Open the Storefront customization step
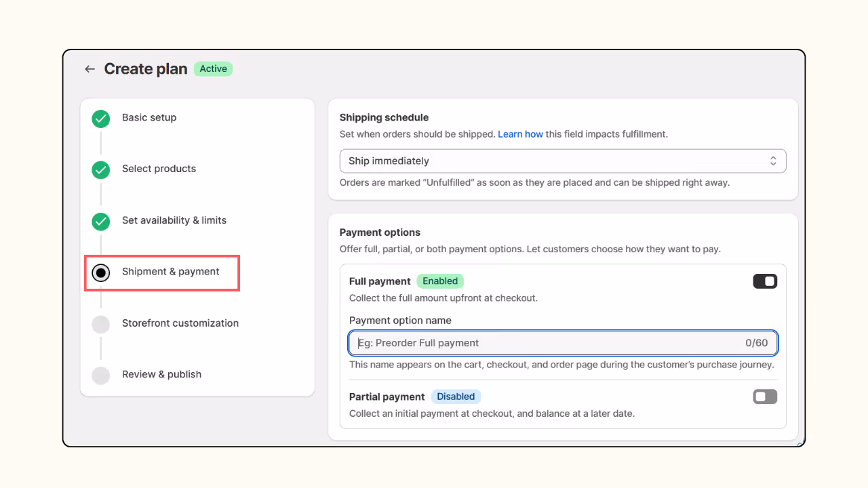The height and width of the screenshot is (488, 868). (180, 323)
